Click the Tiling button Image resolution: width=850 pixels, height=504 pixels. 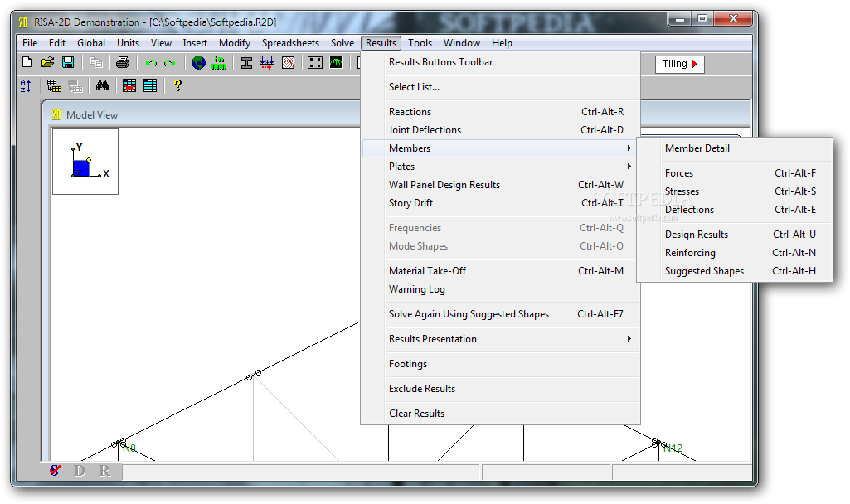680,64
